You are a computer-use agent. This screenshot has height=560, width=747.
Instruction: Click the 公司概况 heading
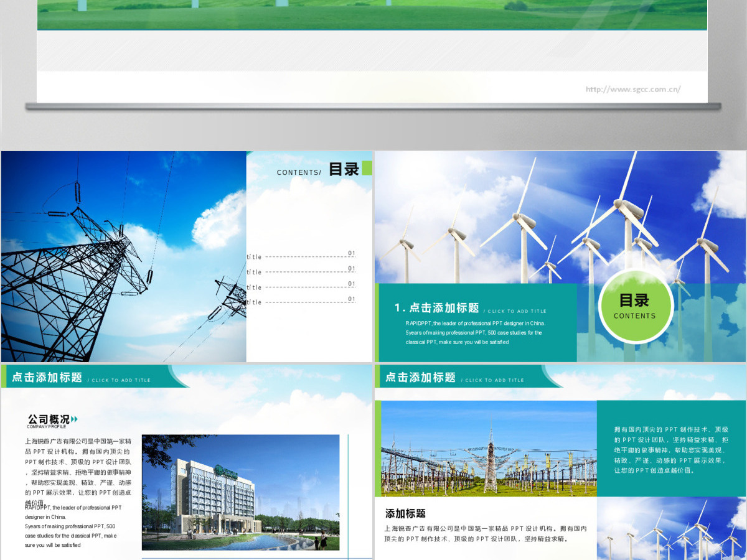[x=49, y=419]
